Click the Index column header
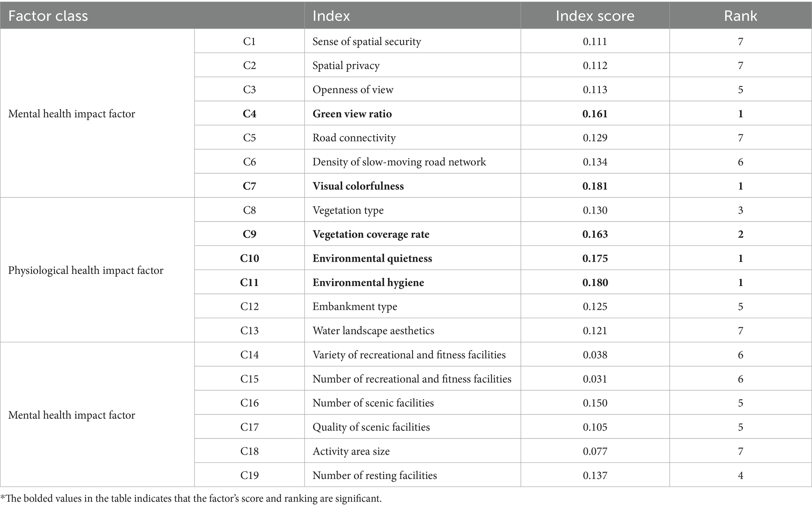This screenshot has height=508, width=812. point(331,16)
